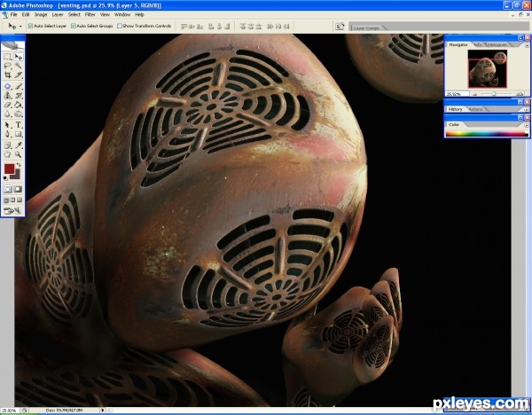Pick a color from Color ramp
532x415 pixels.
click(x=487, y=134)
